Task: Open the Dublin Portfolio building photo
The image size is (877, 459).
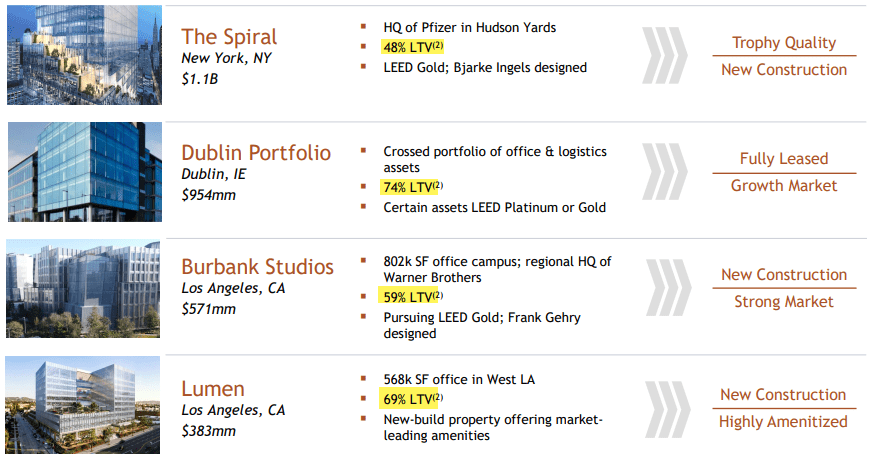Action: point(85,172)
